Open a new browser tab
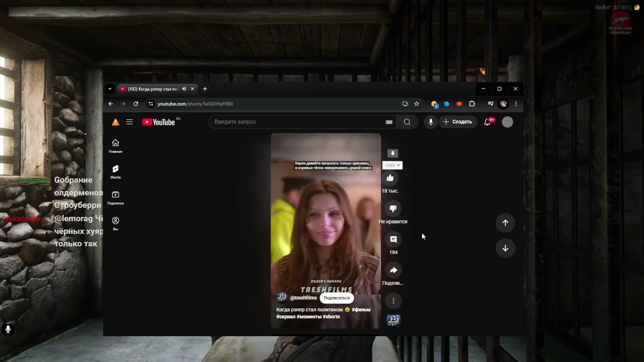Screen dimensions: 644x362 [205, 89]
